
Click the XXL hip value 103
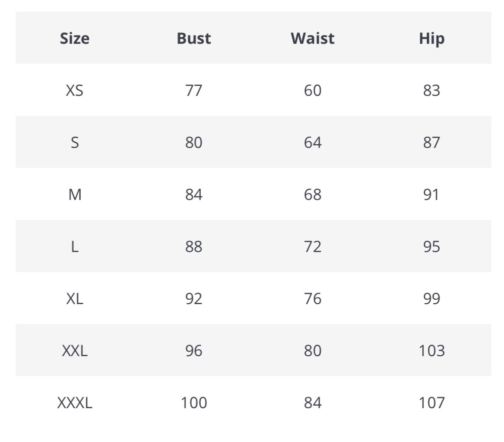coord(431,350)
